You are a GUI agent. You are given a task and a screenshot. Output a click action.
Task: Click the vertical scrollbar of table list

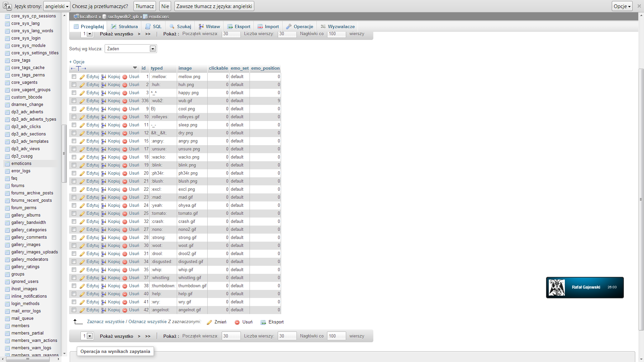tap(64, 154)
